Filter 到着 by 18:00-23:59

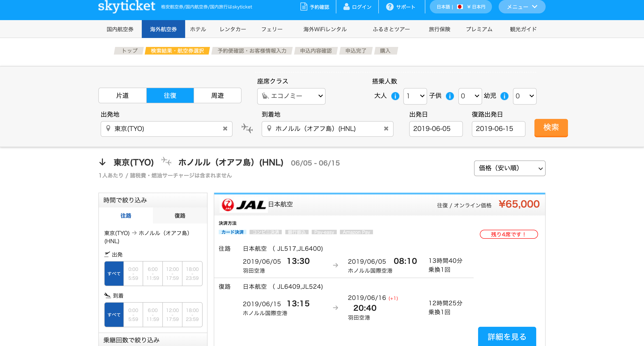(192, 315)
